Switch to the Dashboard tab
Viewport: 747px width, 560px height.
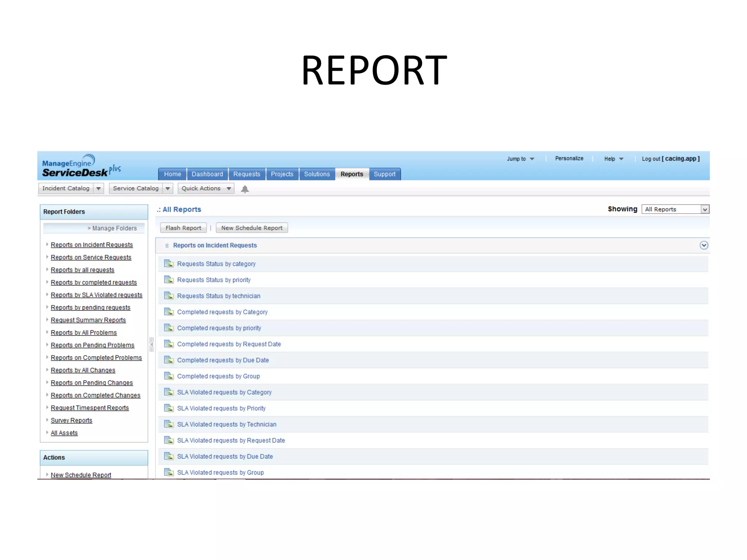(x=207, y=174)
